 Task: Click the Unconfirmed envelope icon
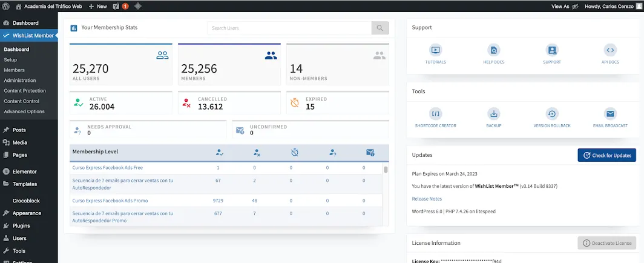click(x=240, y=131)
